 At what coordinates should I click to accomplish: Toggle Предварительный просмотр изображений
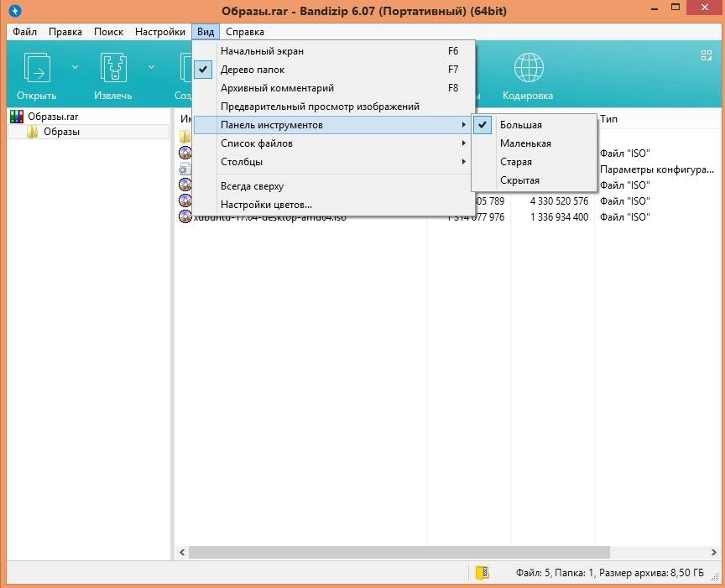coord(334,107)
